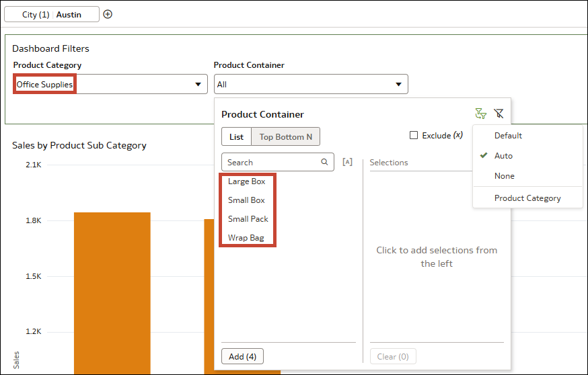Viewport: 588px width, 375px height.
Task: Enable the Exclude checkbox
Action: coord(414,135)
